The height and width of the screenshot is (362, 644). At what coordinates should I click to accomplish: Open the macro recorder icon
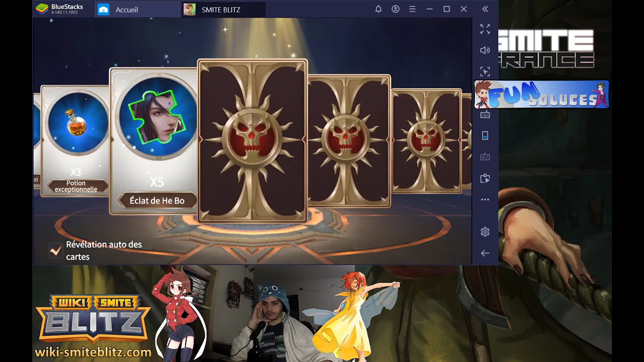pyautogui.click(x=485, y=178)
